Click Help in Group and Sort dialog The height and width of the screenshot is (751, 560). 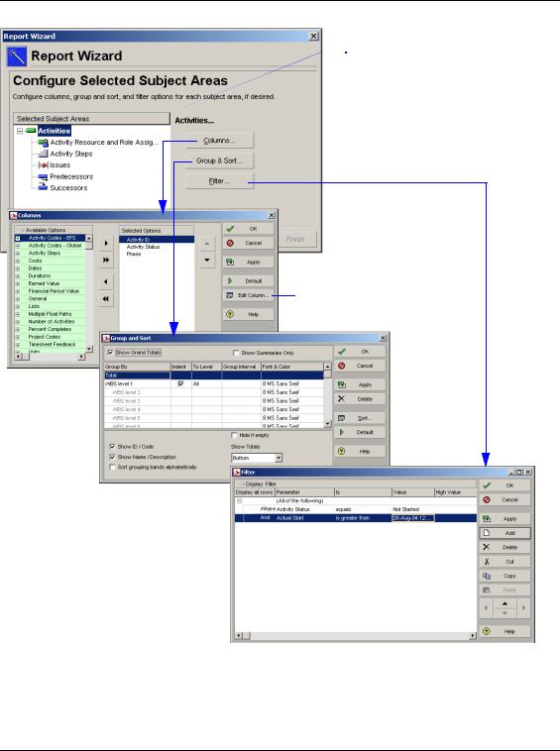[360, 451]
